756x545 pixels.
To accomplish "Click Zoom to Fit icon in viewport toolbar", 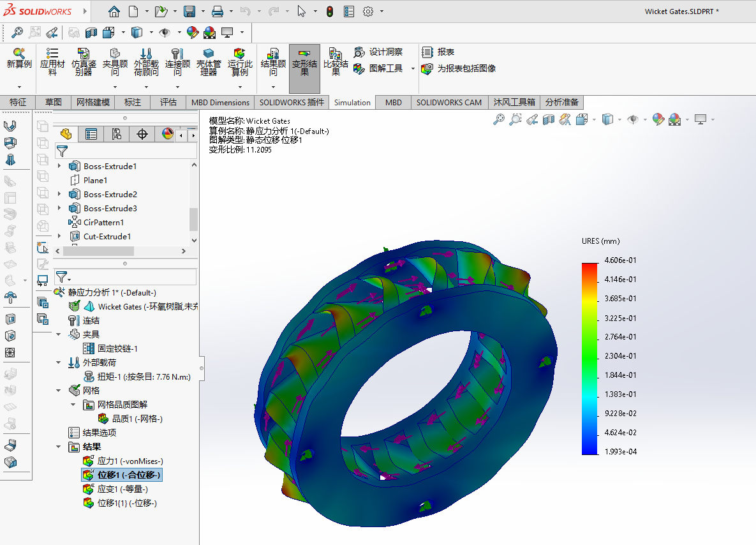I will pyautogui.click(x=498, y=119).
